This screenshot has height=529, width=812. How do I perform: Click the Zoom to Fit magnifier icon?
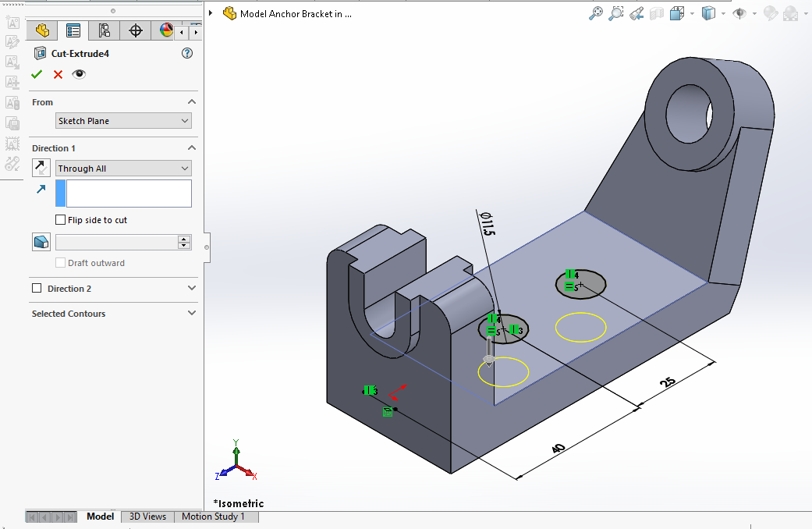595,13
